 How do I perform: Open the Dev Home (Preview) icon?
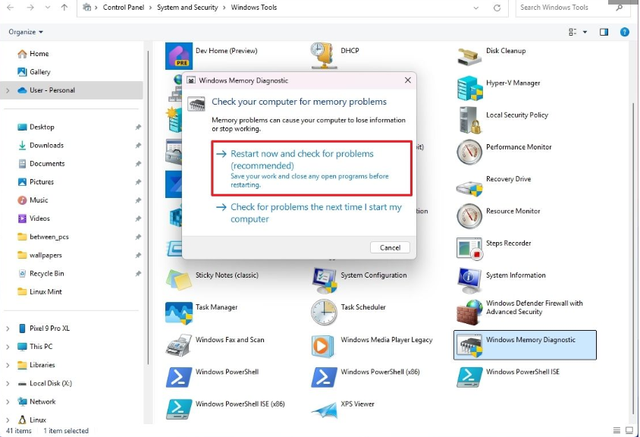179,56
